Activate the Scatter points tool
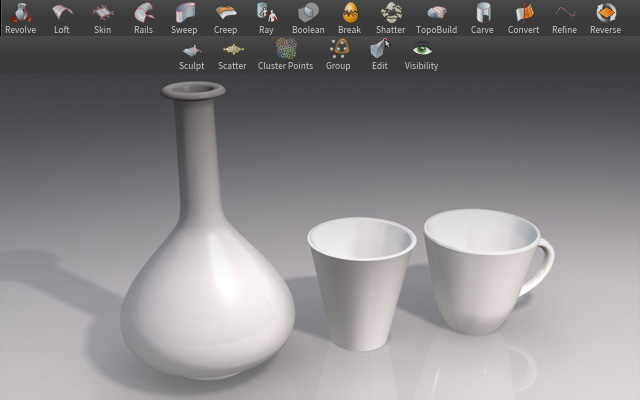This screenshot has width=640, height=400. tap(232, 55)
